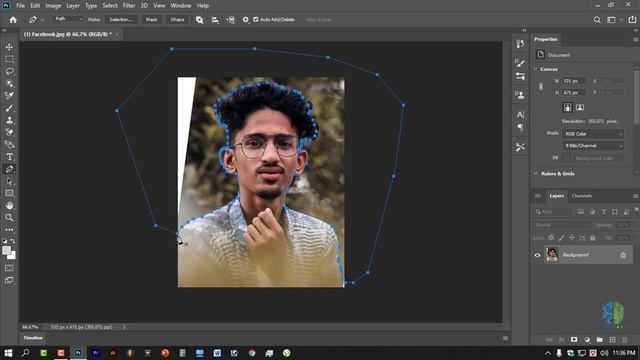Open the Character panel icon

[x=520, y=114]
